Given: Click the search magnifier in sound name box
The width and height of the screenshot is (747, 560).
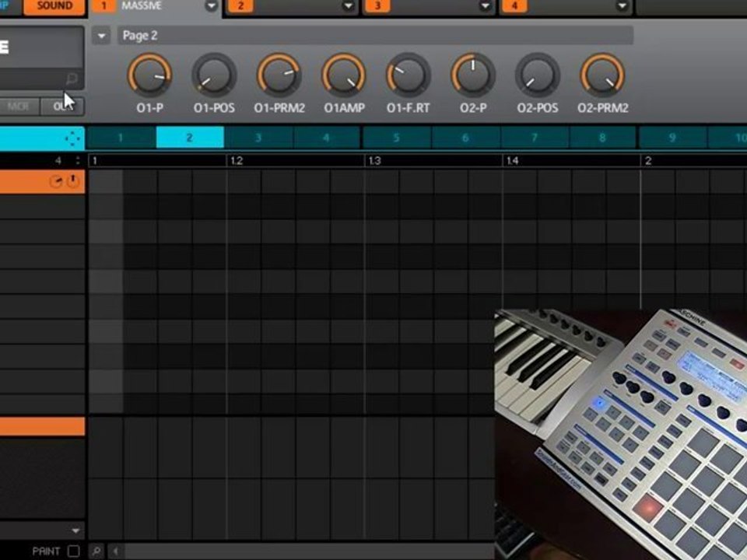Looking at the screenshot, I should pyautogui.click(x=72, y=78).
